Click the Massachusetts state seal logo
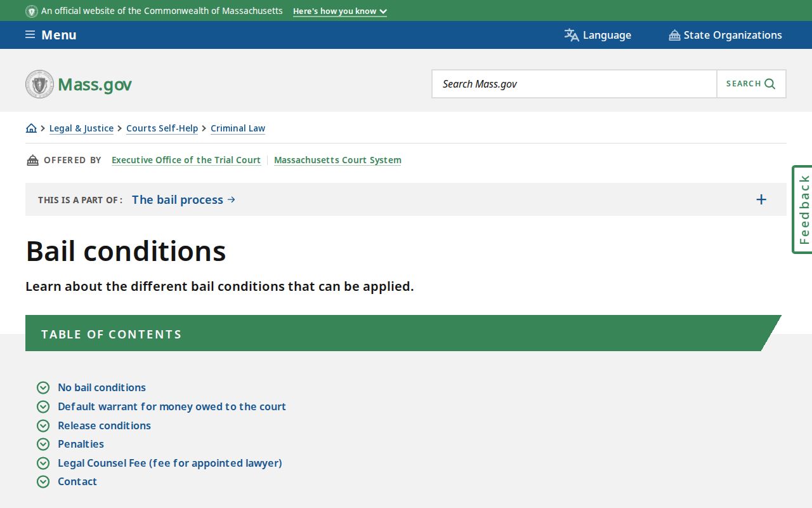The width and height of the screenshot is (812, 508). pyautogui.click(x=39, y=84)
